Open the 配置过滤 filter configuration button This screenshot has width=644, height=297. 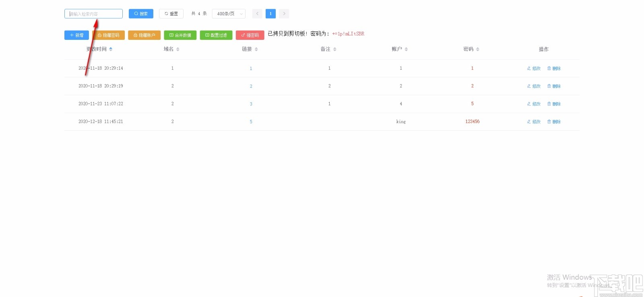point(216,35)
